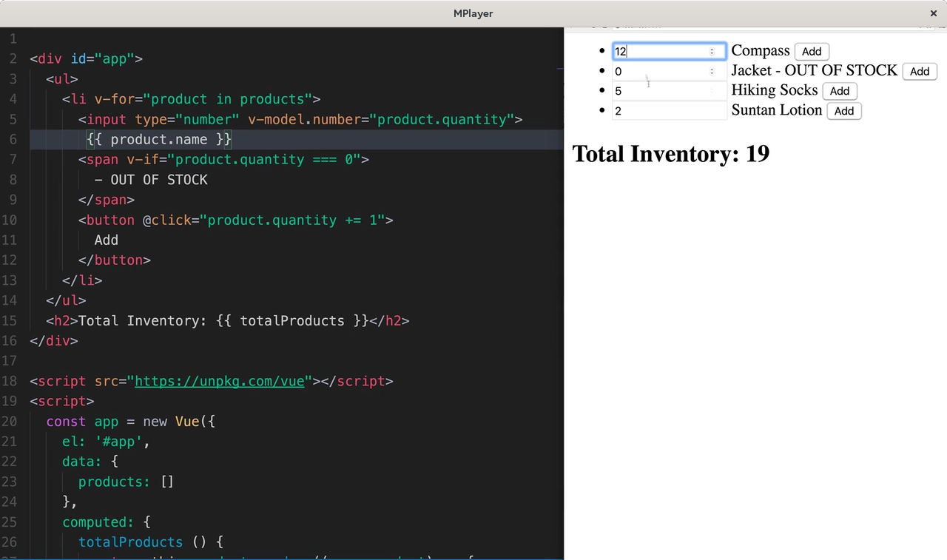Image resolution: width=947 pixels, height=560 pixels.
Task: Click the 'const app = new Vue({' line
Action: point(130,421)
